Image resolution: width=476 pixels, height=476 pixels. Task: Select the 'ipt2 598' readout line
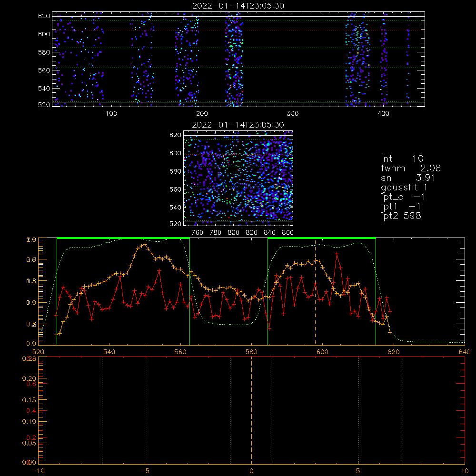click(x=401, y=216)
